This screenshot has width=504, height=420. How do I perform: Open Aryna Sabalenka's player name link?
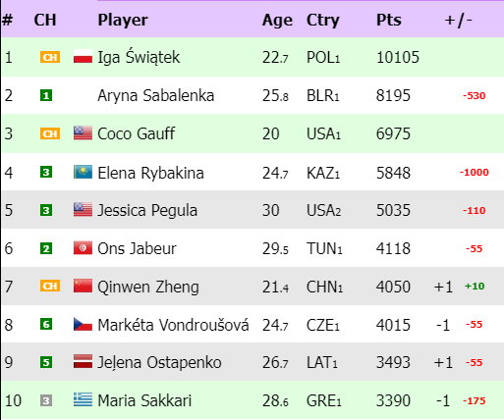pos(156,96)
